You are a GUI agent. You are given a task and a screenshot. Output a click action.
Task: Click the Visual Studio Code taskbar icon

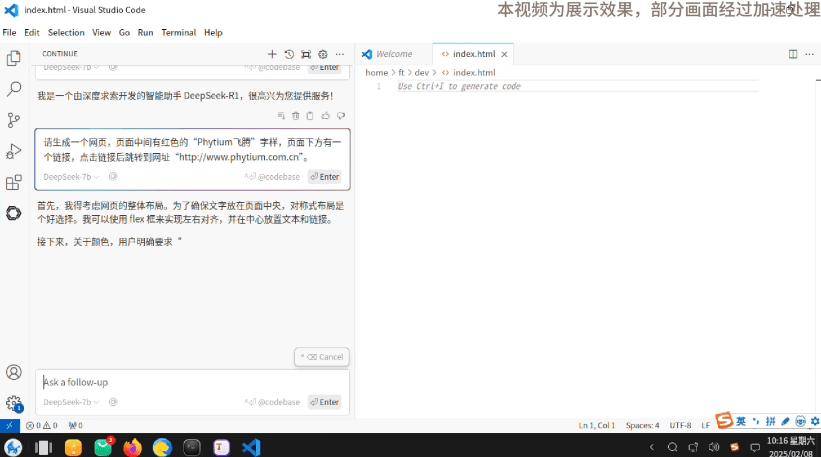pyautogui.click(x=251, y=448)
